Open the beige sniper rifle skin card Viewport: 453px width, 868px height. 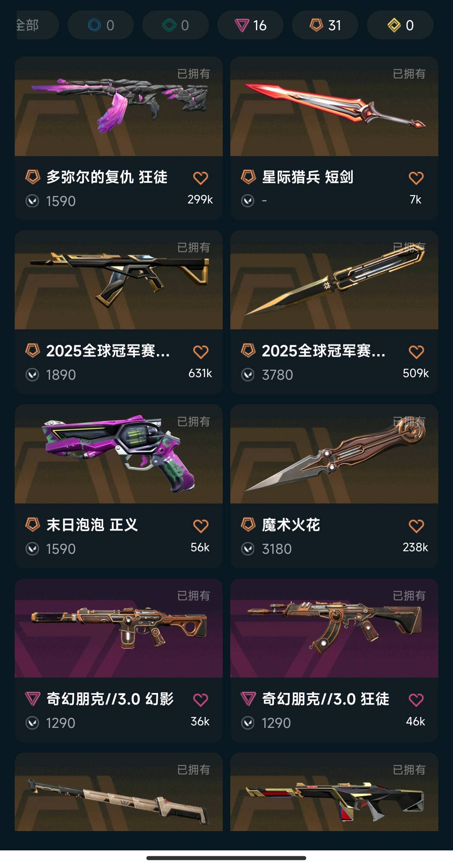(x=119, y=792)
